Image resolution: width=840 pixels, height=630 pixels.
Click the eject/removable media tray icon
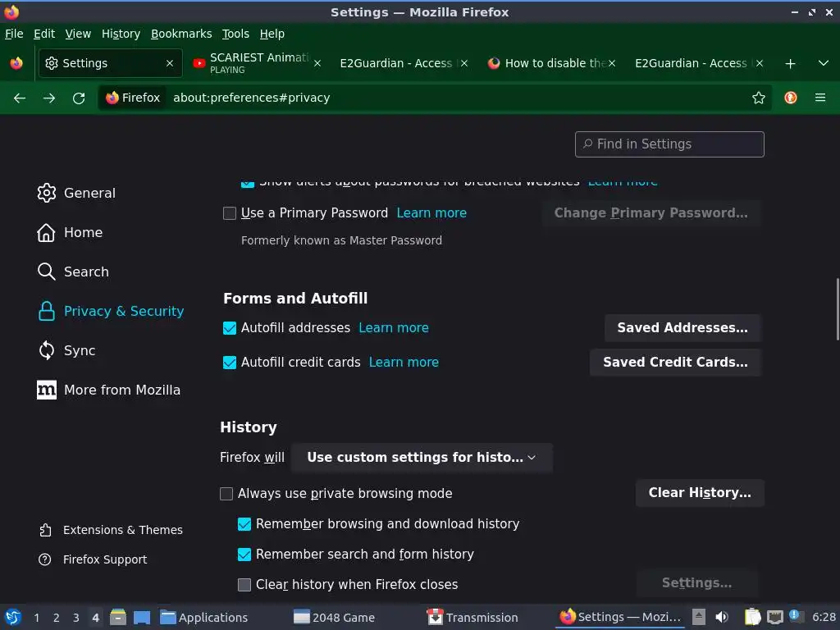click(x=698, y=617)
